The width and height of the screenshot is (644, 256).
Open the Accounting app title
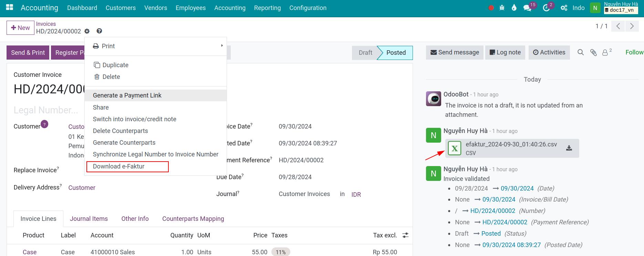[x=39, y=8]
